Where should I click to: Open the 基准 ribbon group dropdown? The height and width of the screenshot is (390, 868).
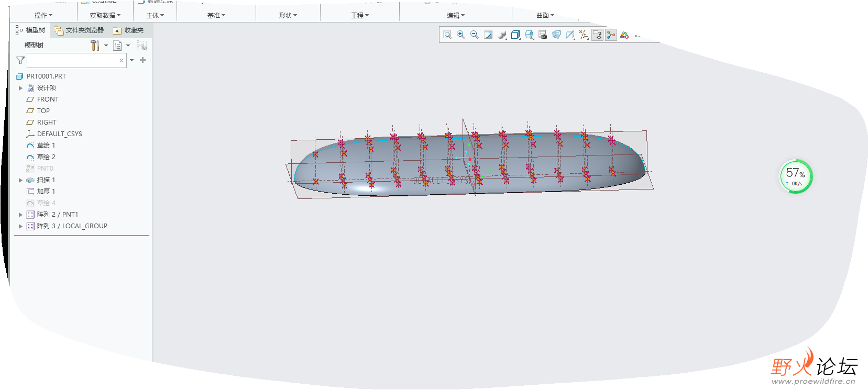coord(216,16)
